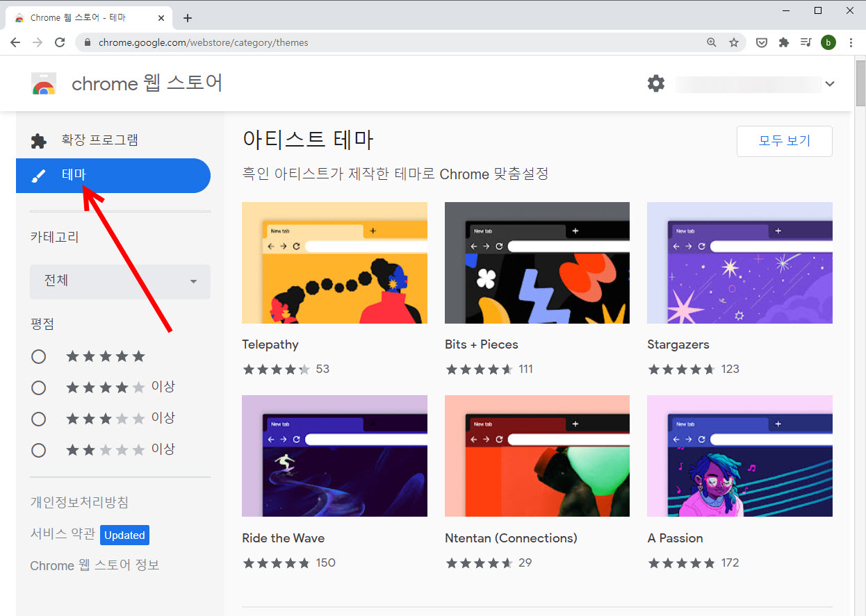Reload the web store page
The width and height of the screenshot is (866, 616).
pos(60,42)
